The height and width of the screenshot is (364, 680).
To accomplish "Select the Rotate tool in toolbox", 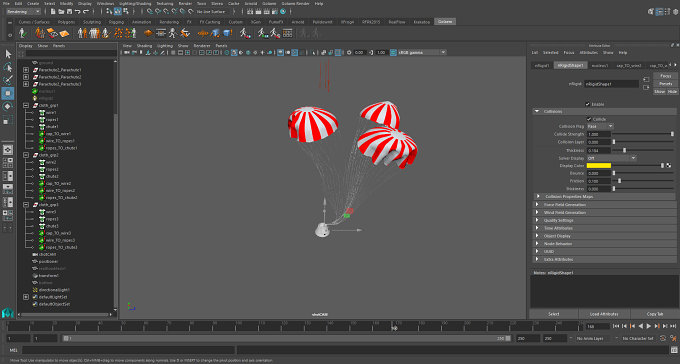I will 8,106.
